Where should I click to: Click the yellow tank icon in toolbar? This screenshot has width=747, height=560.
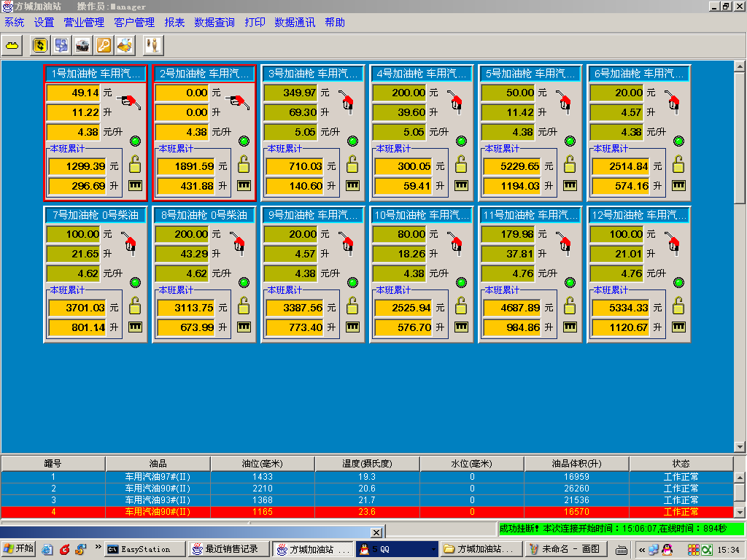pos(12,46)
